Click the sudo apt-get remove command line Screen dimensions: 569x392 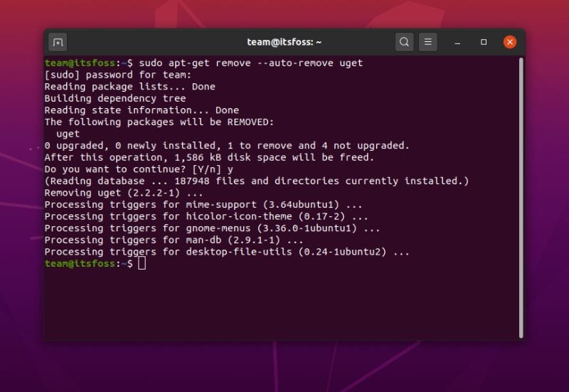[203, 63]
